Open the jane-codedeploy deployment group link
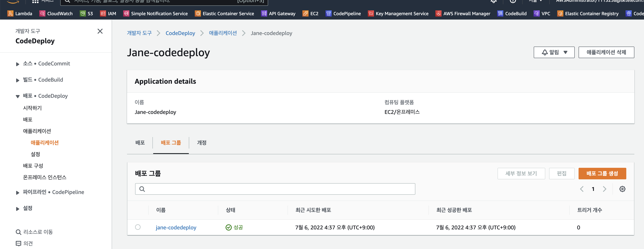Image resolution: width=644 pixels, height=249 pixels. pyautogui.click(x=176, y=227)
